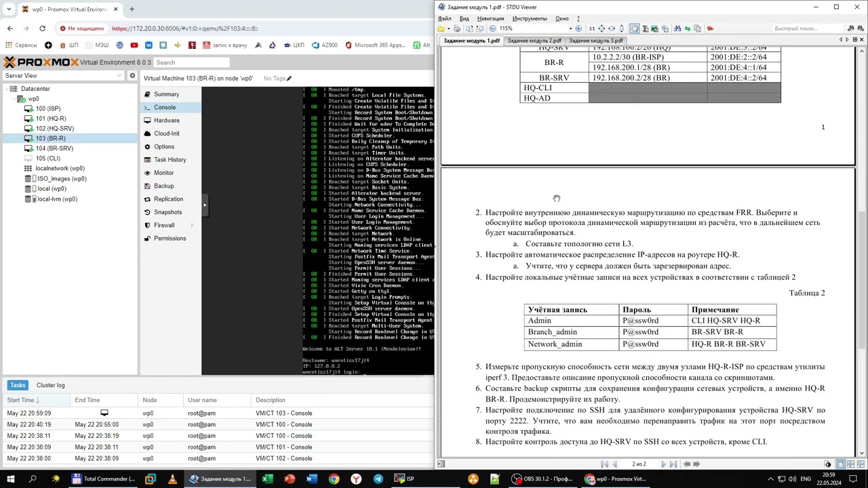Open Навигация menu

[x=490, y=18]
